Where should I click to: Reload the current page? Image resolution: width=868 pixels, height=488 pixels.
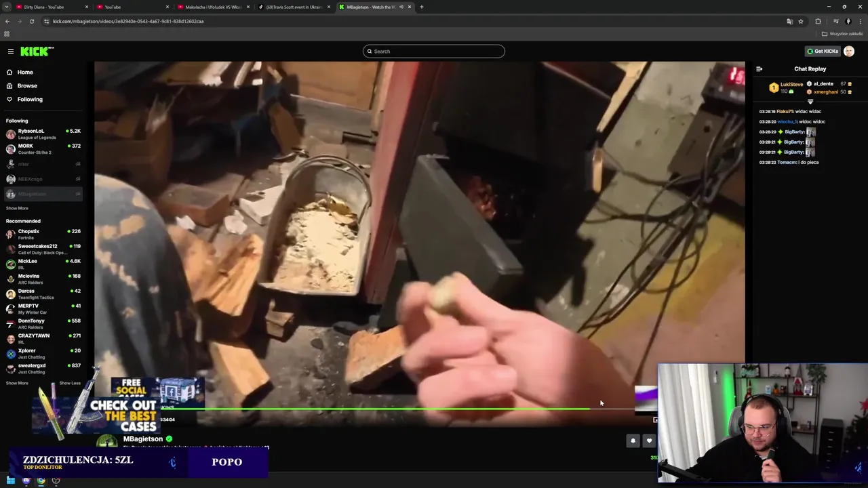click(32, 21)
